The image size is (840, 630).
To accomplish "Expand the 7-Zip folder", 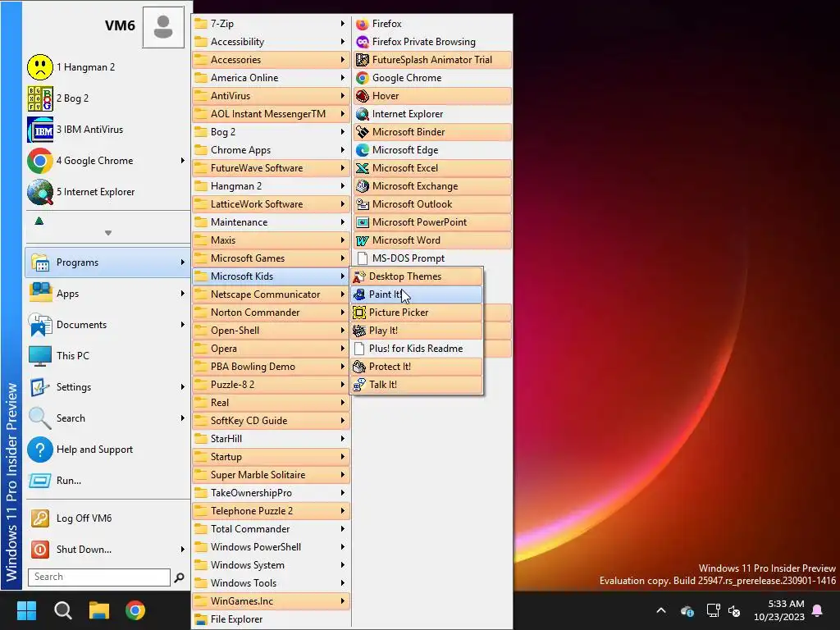I will [x=271, y=24].
